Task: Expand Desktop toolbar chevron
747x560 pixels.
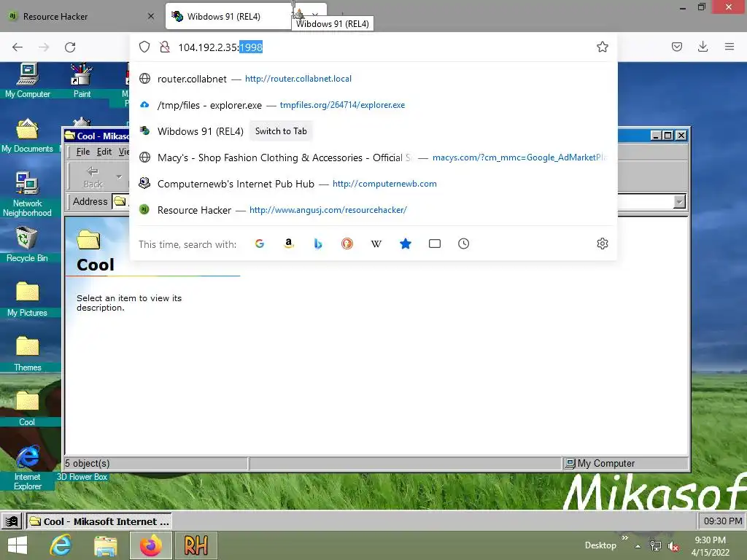Action: 624,537
